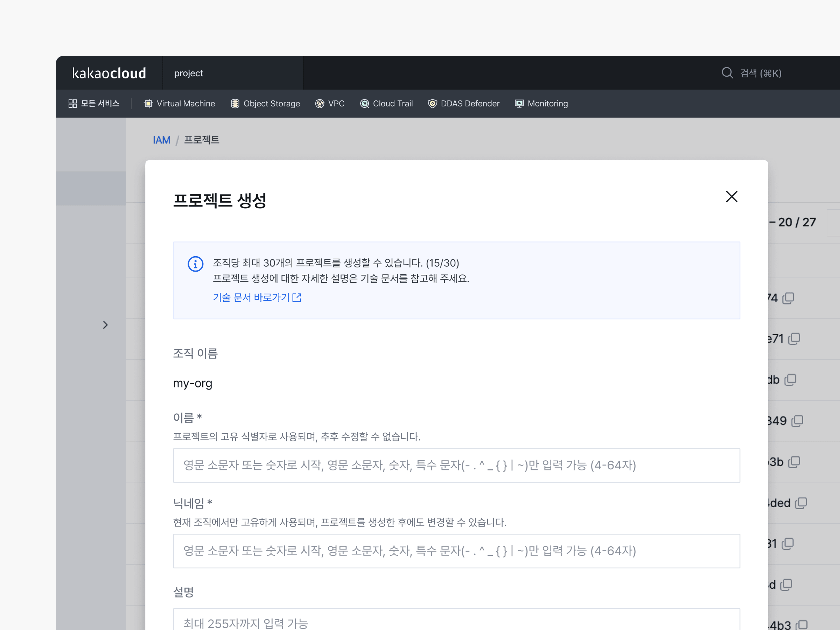Click the my-org organization name
This screenshot has height=630, width=840.
(x=192, y=383)
